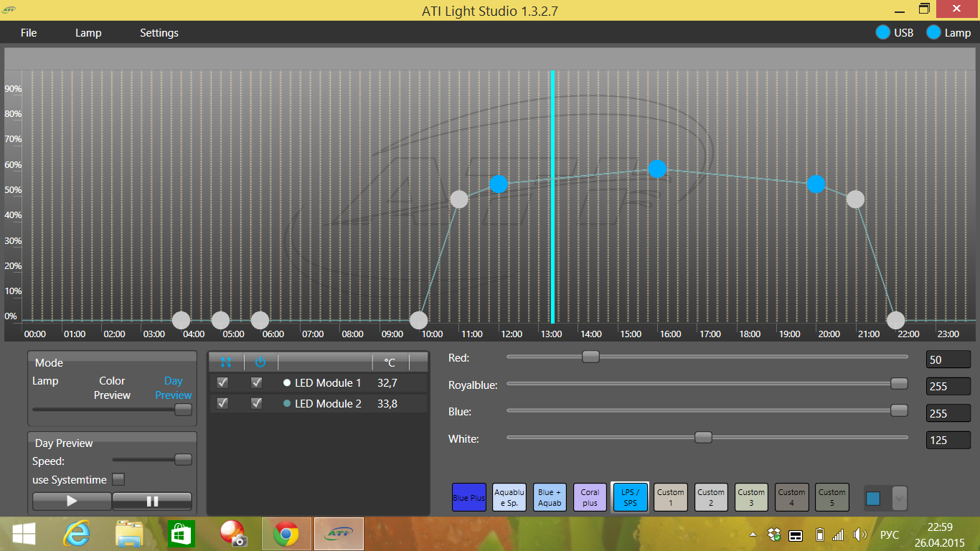This screenshot has width=980, height=551.
Task: Click the Mode slider handle
Action: pos(183,409)
